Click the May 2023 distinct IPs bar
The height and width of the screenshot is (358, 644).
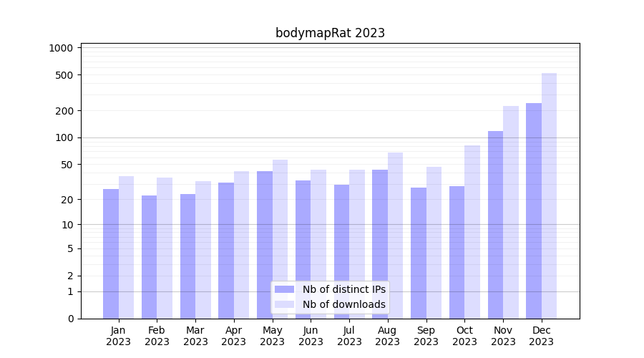click(265, 245)
